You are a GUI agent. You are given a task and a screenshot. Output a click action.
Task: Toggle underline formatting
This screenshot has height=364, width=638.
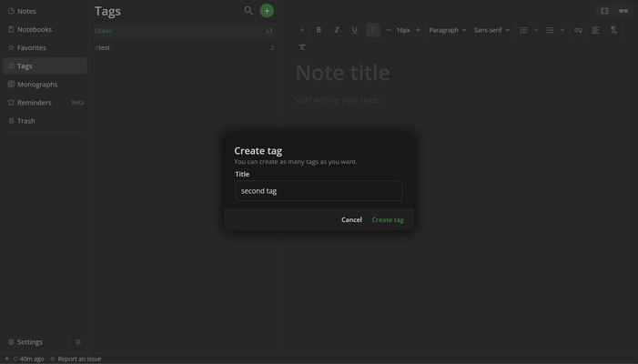354,30
